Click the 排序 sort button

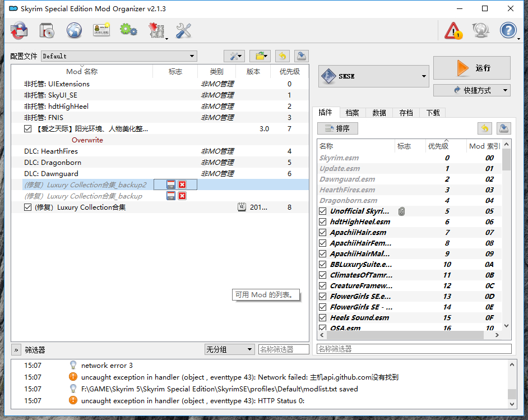point(337,128)
